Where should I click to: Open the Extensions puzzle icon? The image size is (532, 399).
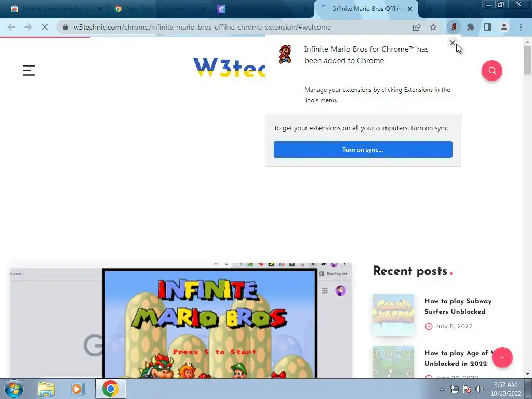point(470,27)
